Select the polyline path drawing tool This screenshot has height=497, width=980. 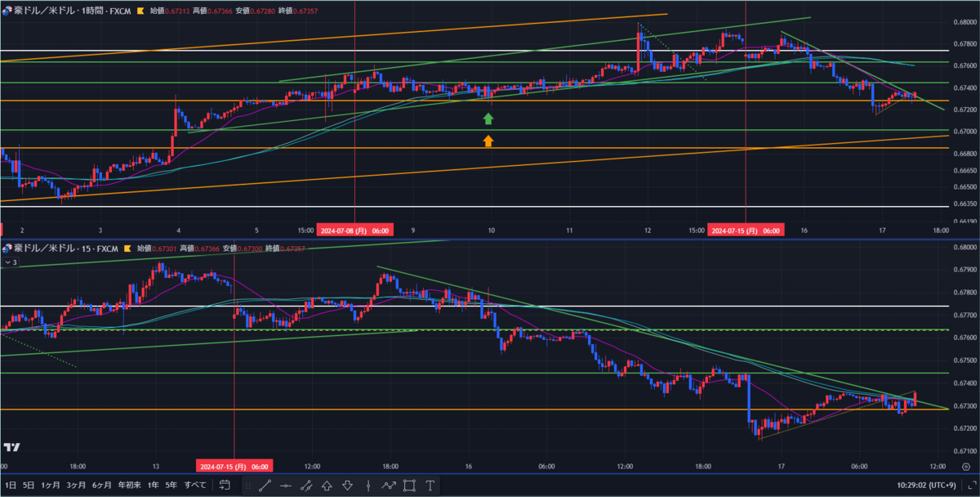(389, 486)
